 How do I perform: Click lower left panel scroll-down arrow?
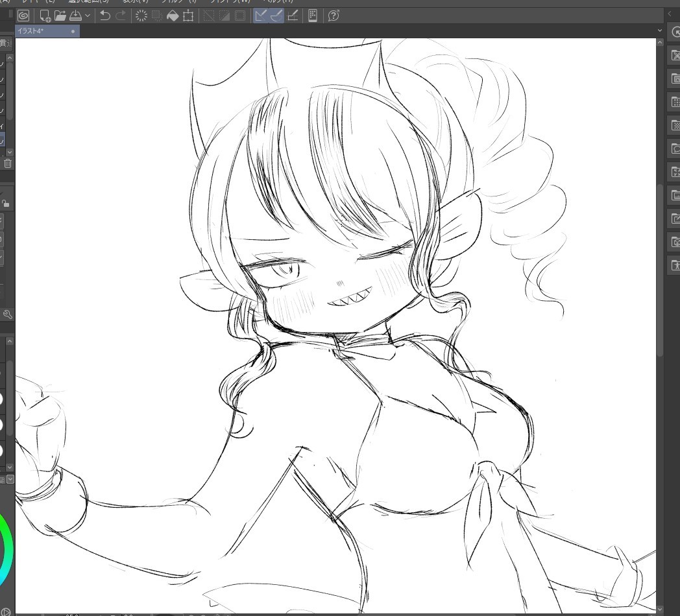pos(10,468)
